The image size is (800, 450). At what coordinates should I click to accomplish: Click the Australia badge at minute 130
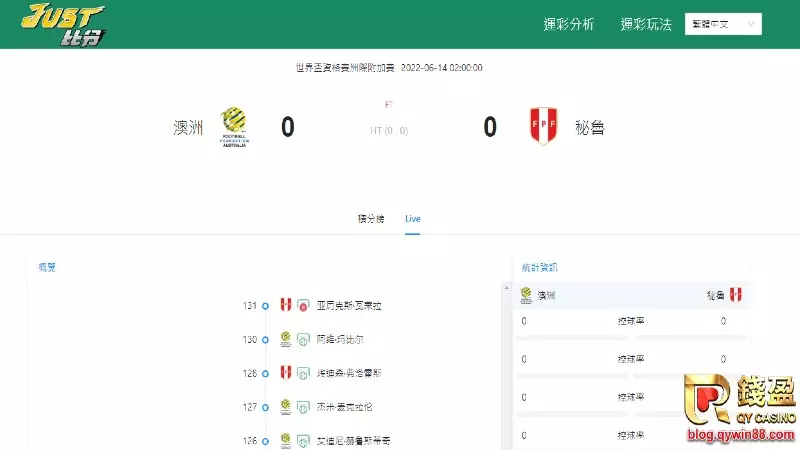coord(285,339)
